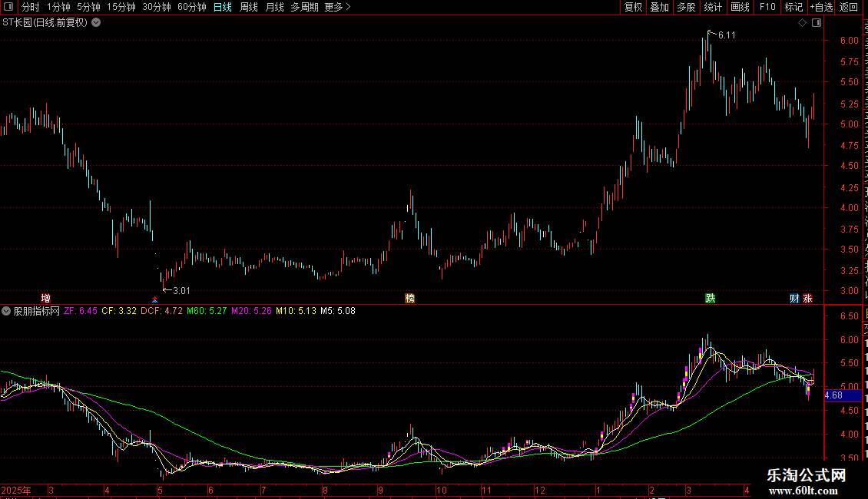Screen dimensions: 868x499
Task: Click the 榜 event marker icon
Action: point(409,298)
